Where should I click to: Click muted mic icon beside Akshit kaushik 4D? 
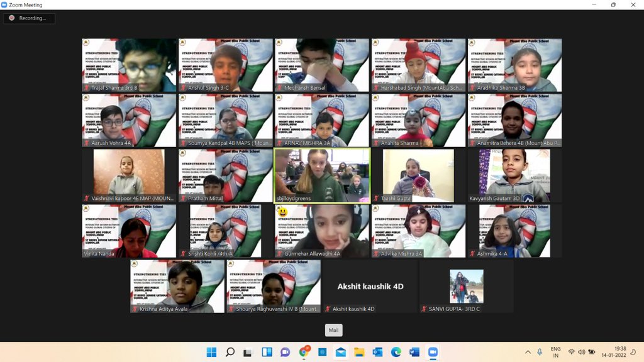point(328,309)
